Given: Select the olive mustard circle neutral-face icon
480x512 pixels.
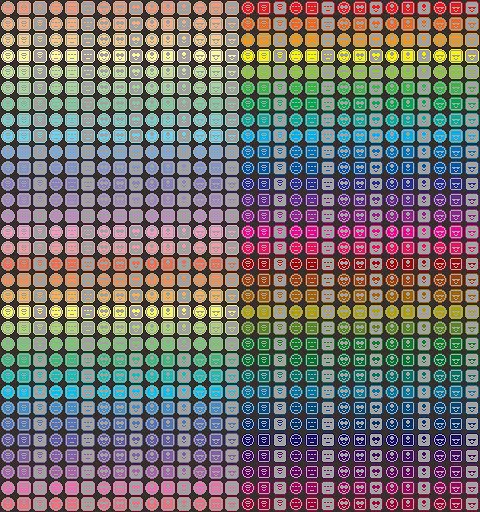Looking at the screenshot, I should pos(296,312).
